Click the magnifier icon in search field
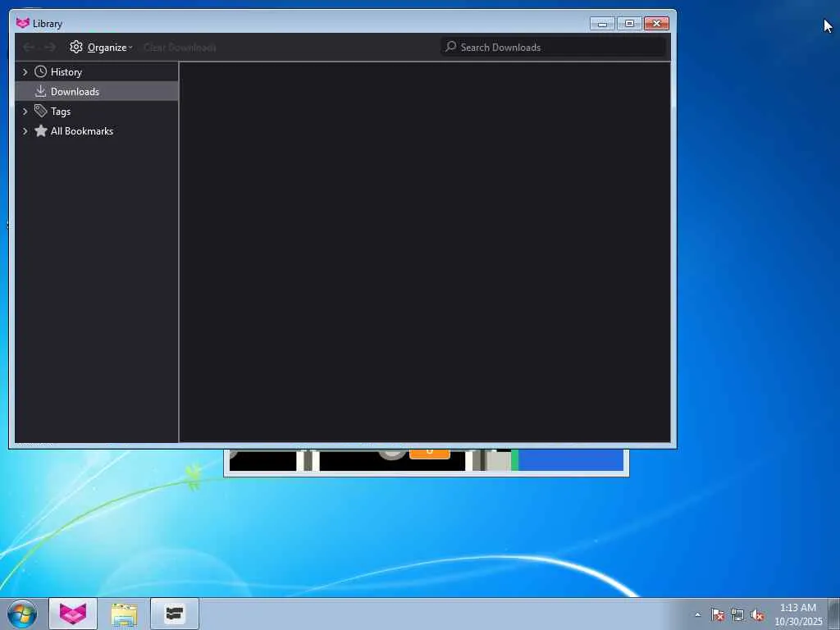This screenshot has width=840, height=630. pos(451,47)
